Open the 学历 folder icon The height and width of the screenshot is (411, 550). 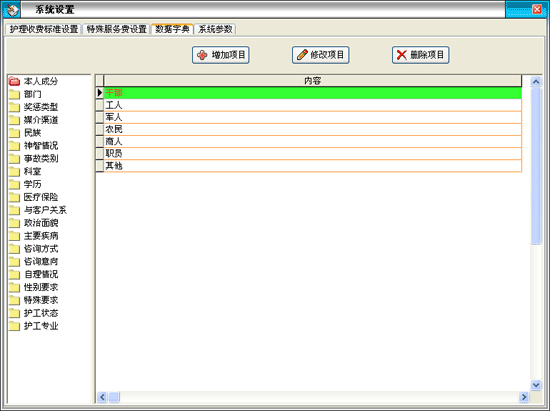click(x=14, y=184)
